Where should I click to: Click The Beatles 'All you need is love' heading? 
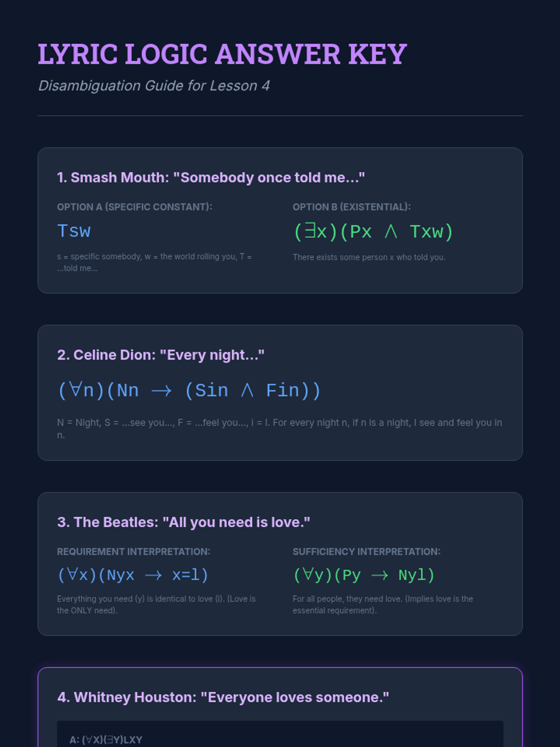(x=183, y=522)
